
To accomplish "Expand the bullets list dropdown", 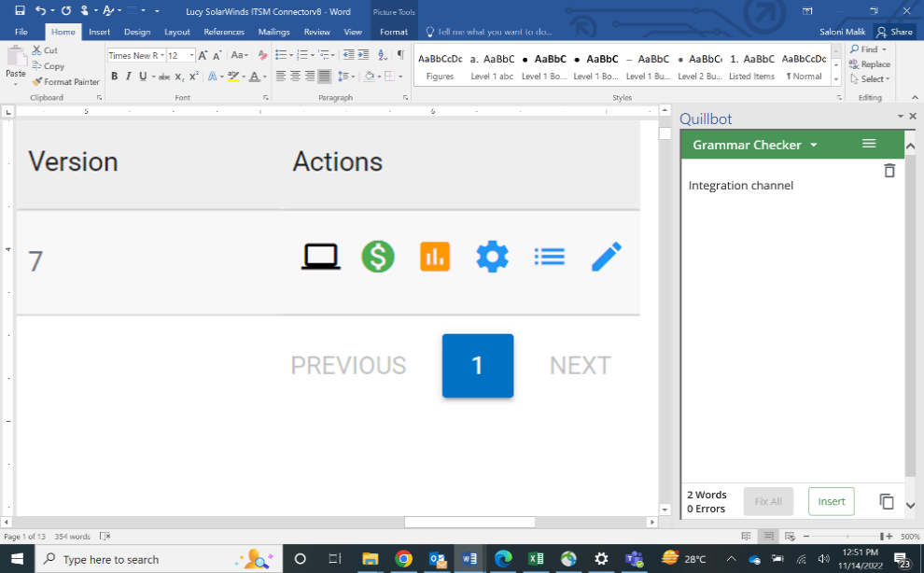I will pos(291,55).
